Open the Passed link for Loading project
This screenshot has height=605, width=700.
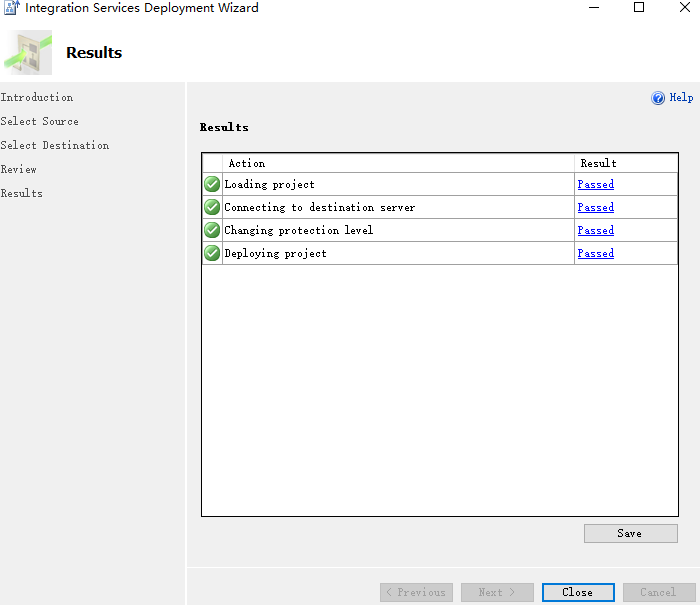595,184
